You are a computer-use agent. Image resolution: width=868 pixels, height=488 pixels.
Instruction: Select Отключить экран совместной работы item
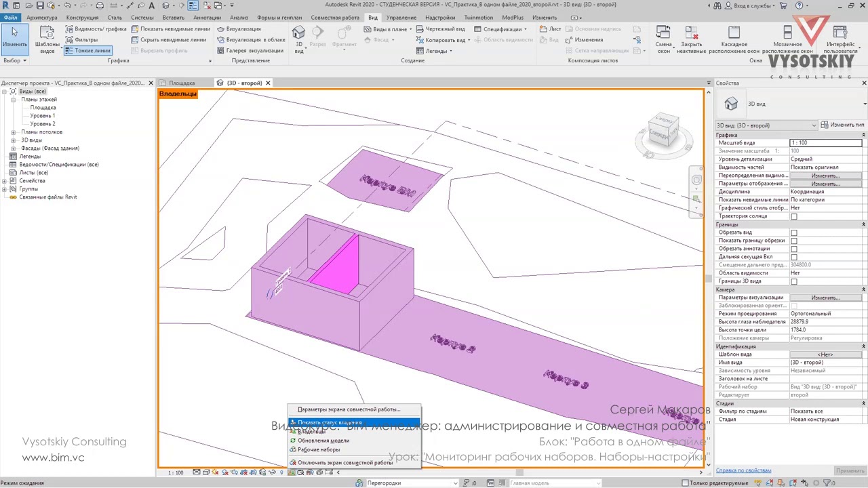pyautogui.click(x=354, y=462)
